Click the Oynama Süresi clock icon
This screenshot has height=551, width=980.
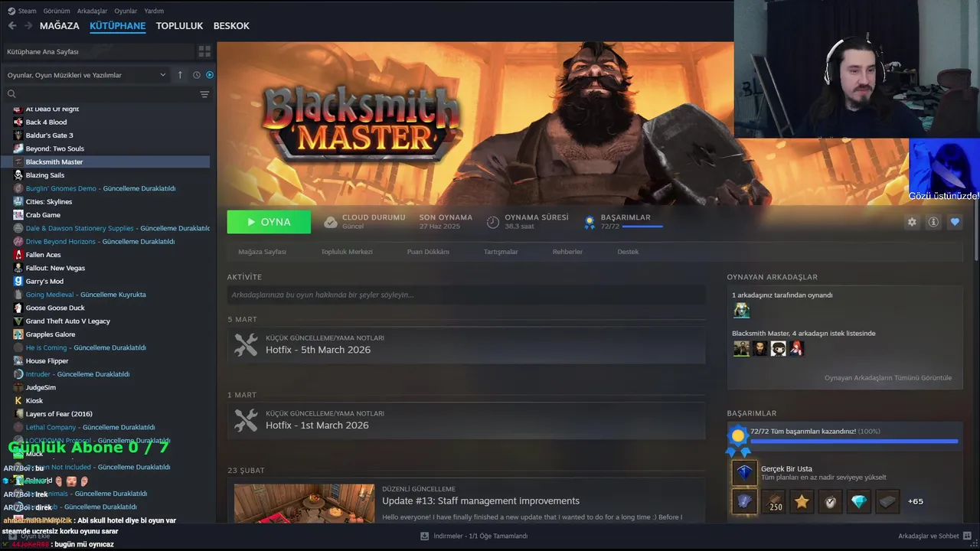(x=493, y=222)
